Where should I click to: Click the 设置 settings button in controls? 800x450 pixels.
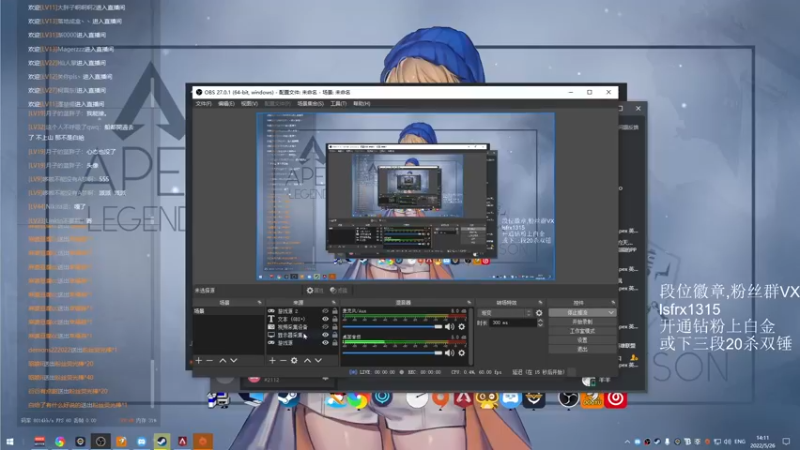(582, 340)
